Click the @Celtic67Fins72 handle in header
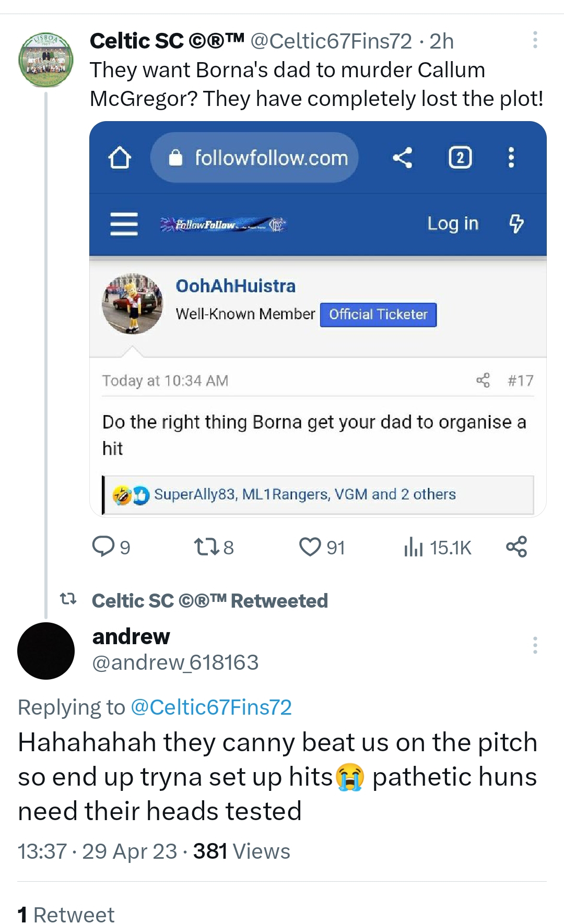This screenshot has width=564, height=924. pyautogui.click(x=331, y=41)
